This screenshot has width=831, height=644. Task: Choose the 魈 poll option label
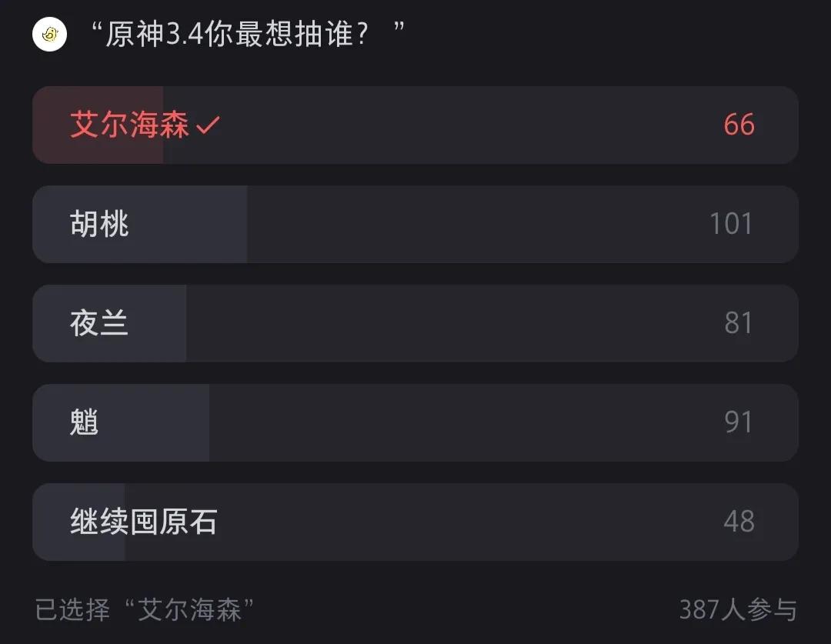pyautogui.click(x=85, y=422)
